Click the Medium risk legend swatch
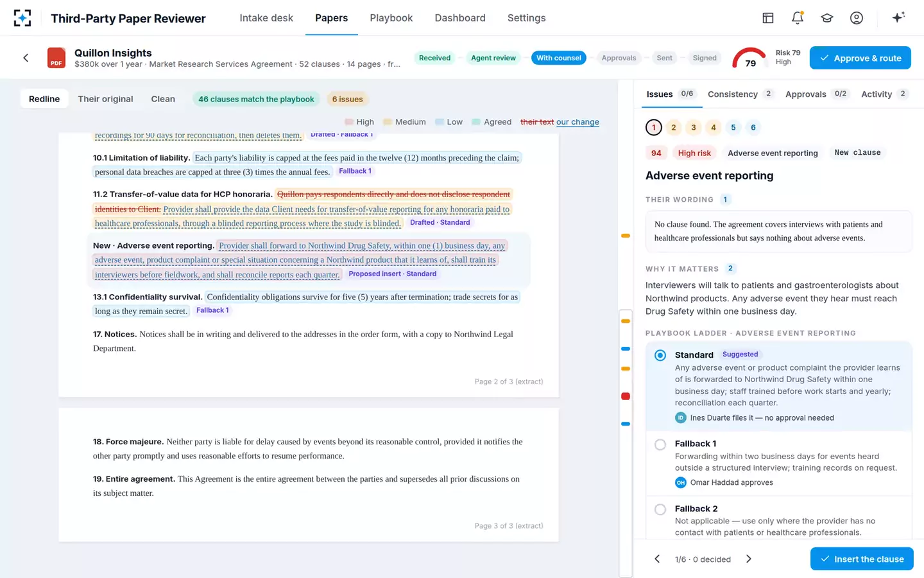Image resolution: width=924 pixels, height=578 pixels. coord(388,122)
